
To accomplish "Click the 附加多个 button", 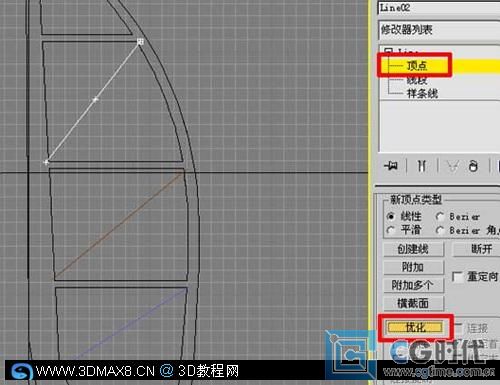I will (x=413, y=285).
